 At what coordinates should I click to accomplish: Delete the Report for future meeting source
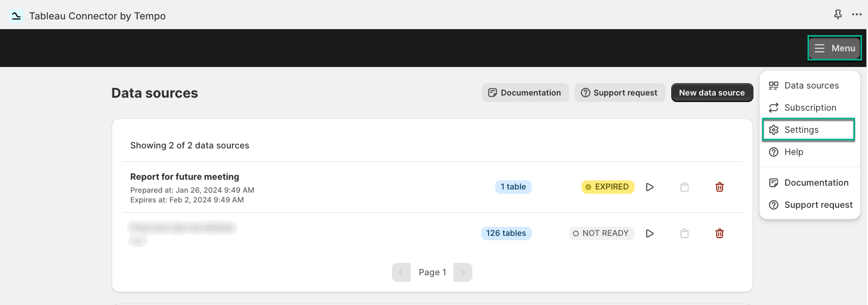point(719,187)
